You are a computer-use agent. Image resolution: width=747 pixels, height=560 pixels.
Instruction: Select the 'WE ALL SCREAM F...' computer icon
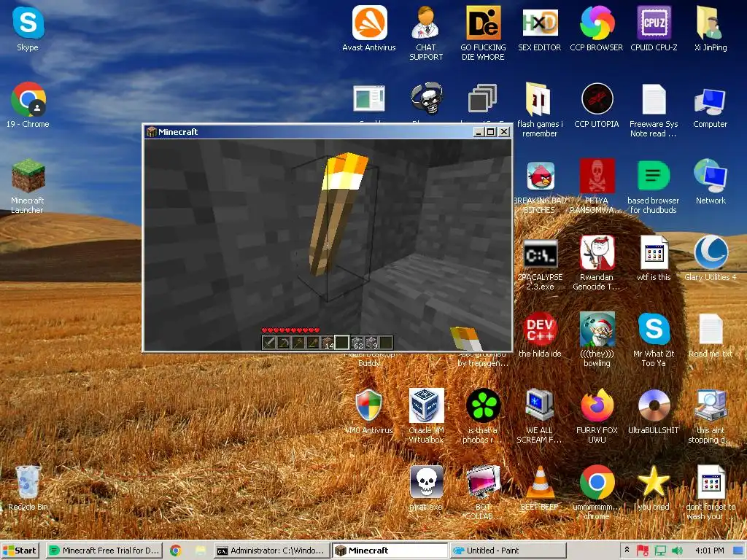pos(539,405)
